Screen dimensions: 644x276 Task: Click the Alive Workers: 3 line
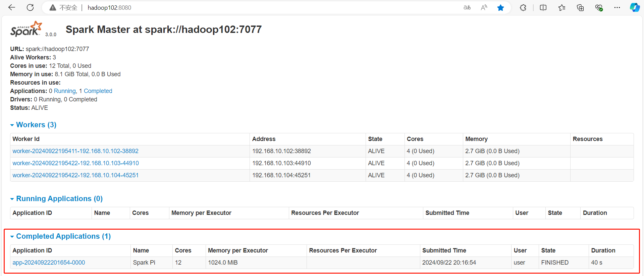[33, 57]
